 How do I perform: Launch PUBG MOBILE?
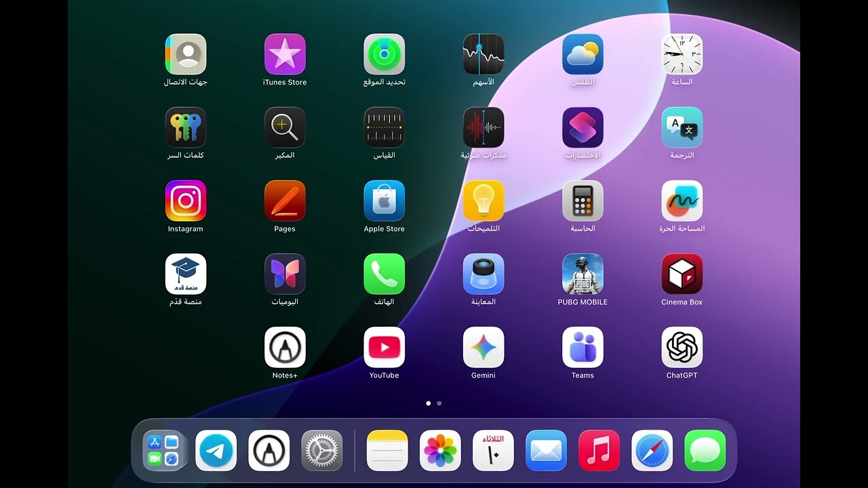pyautogui.click(x=583, y=274)
